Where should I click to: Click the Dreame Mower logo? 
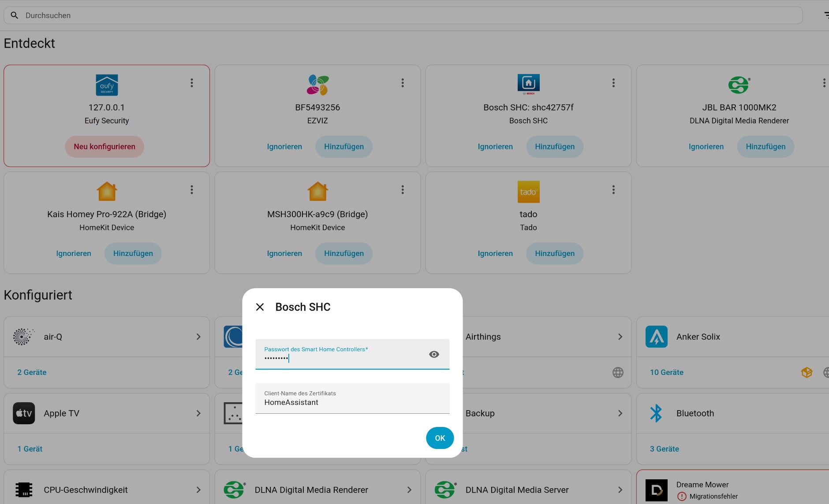tap(656, 490)
